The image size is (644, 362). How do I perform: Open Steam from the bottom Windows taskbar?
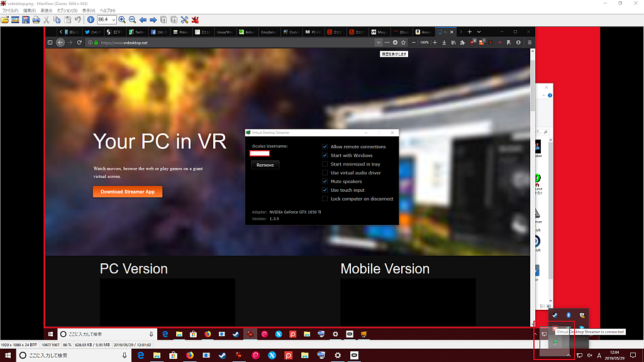tap(223, 356)
